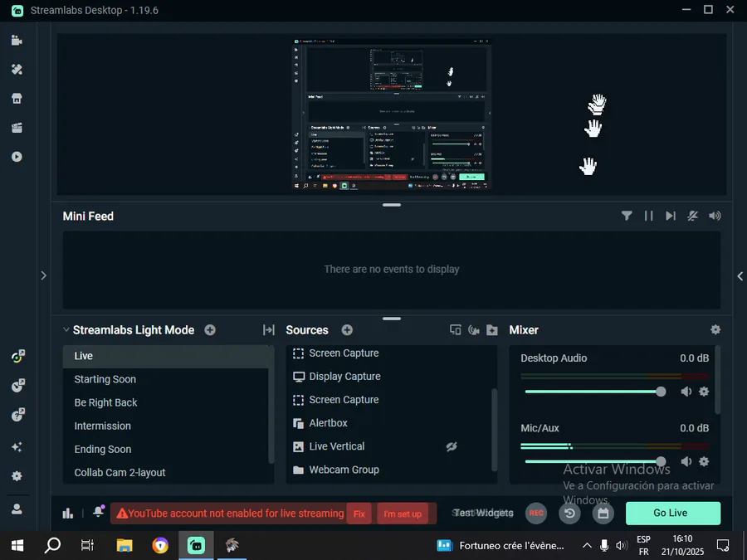Mute the Mic/Aux speaker

[x=686, y=461]
